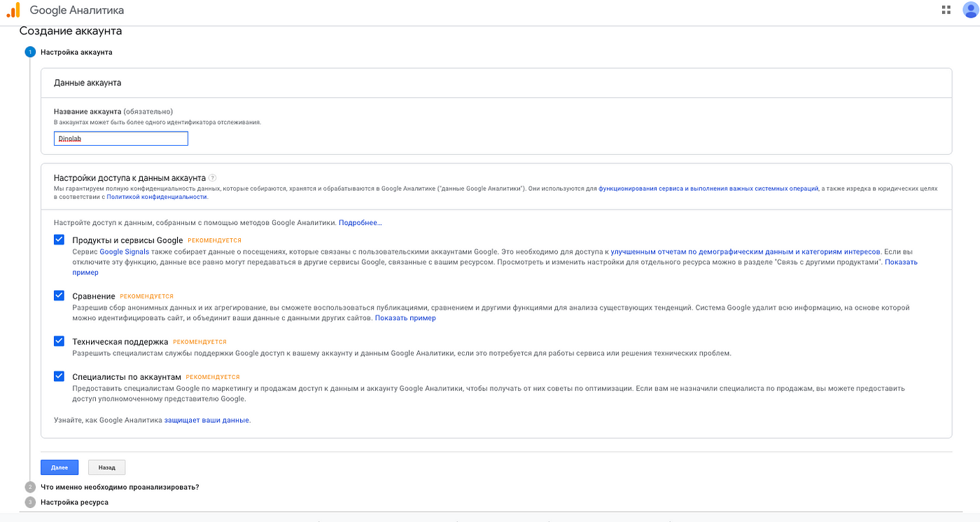Open the 'Политикой конфиденциальности' link
Viewport: 980px width, 522px height.
157,197
